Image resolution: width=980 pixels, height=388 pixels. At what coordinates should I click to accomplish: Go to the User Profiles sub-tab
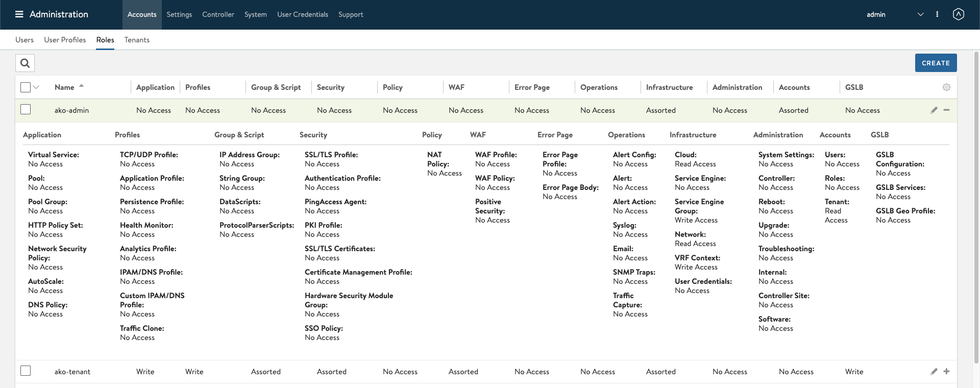pyautogui.click(x=65, y=40)
